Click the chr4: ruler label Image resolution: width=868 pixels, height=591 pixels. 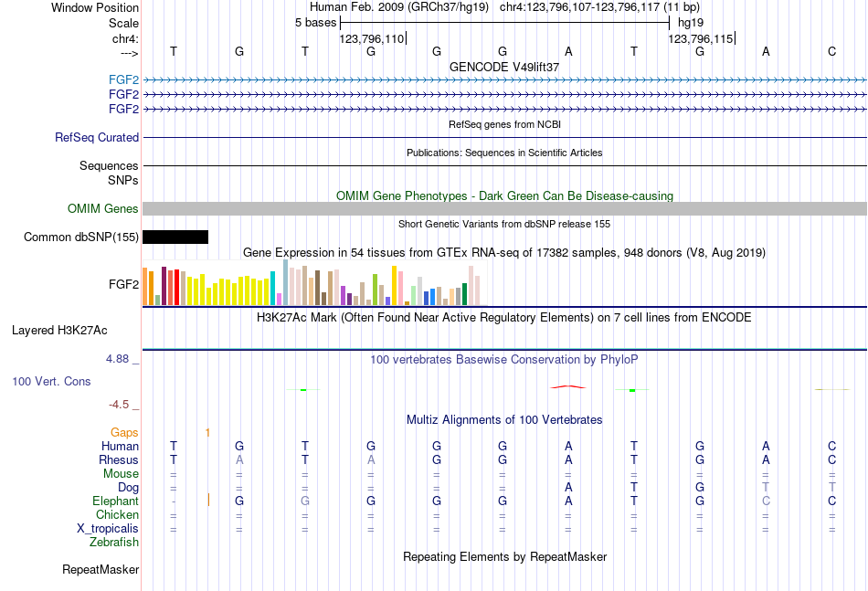[x=125, y=38]
